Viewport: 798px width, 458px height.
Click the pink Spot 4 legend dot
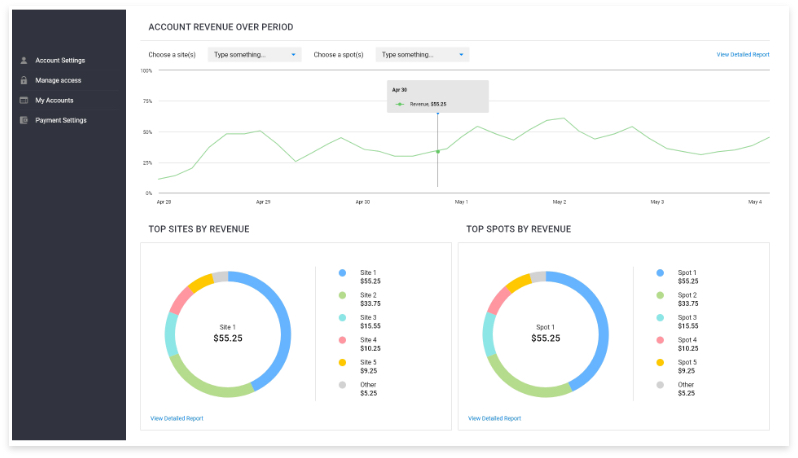660,340
